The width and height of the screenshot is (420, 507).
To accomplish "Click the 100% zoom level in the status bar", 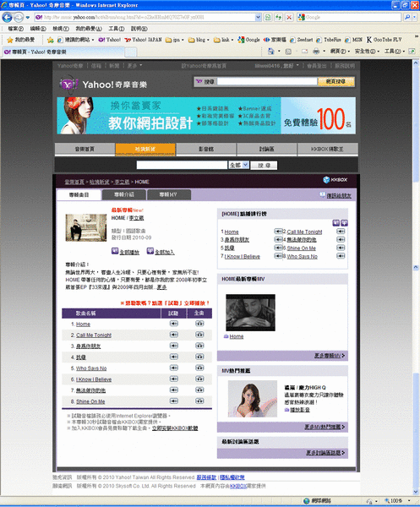I will click(397, 500).
